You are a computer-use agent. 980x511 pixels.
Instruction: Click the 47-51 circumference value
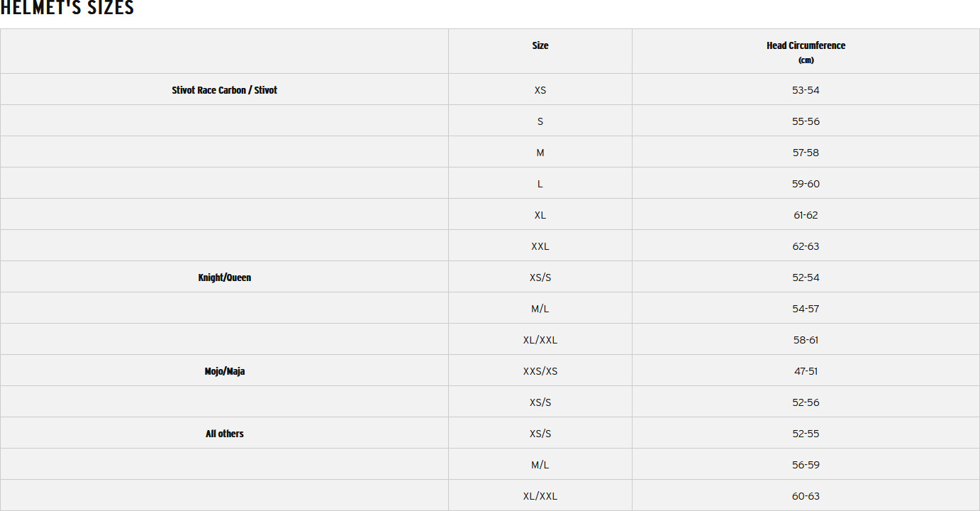pos(806,371)
